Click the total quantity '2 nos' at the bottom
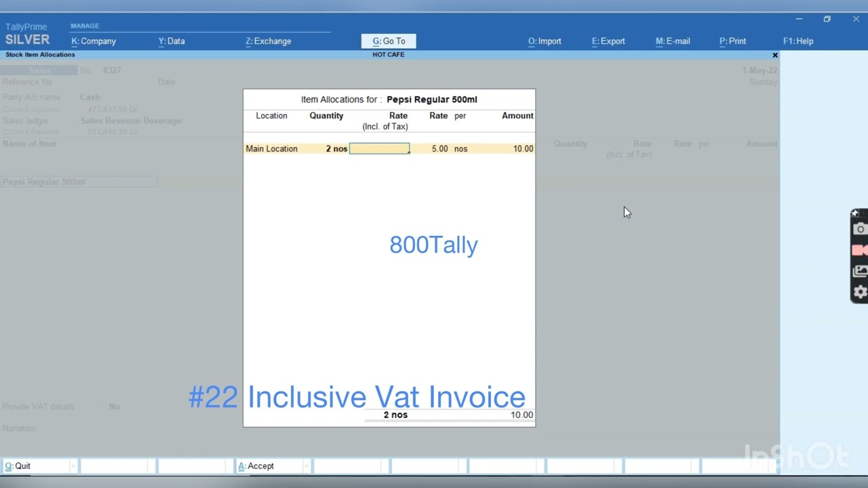Image resolution: width=868 pixels, height=488 pixels. (x=395, y=415)
